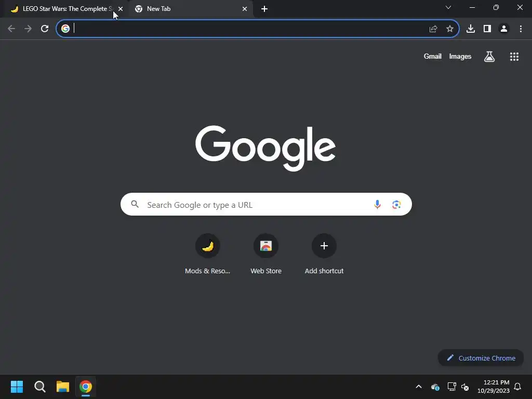Open a new tab with the plus button
The height and width of the screenshot is (399, 532).
coord(264,9)
